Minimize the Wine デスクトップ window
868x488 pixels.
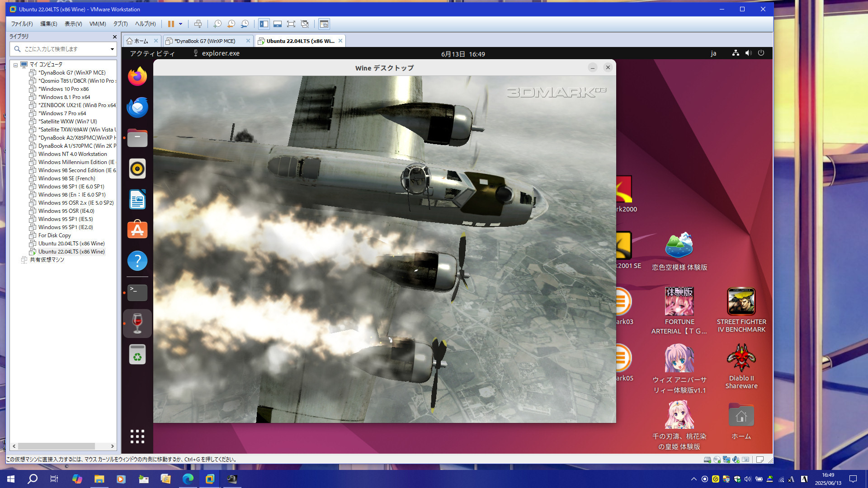[x=593, y=68]
